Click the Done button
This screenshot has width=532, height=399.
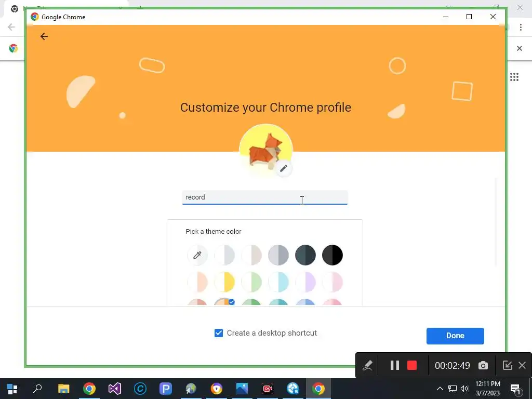(455, 336)
